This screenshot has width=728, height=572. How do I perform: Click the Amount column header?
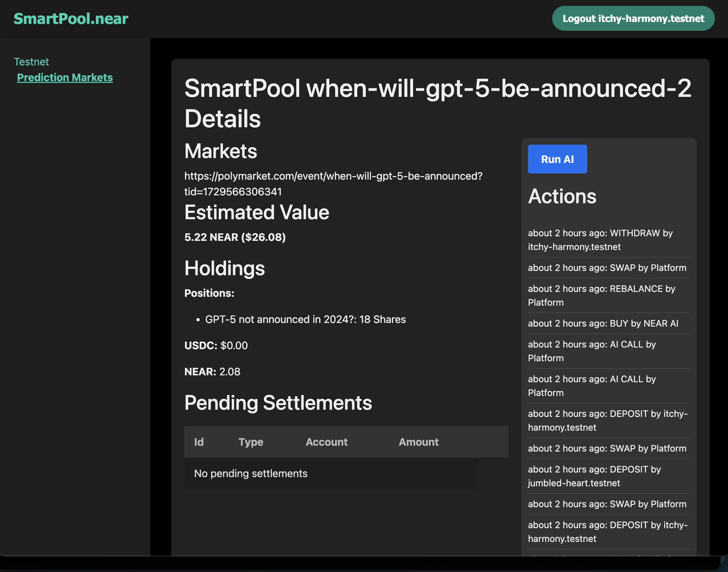point(418,442)
